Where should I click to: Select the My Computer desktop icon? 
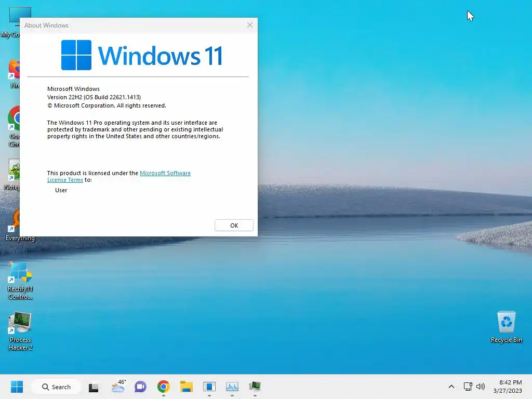click(10, 22)
